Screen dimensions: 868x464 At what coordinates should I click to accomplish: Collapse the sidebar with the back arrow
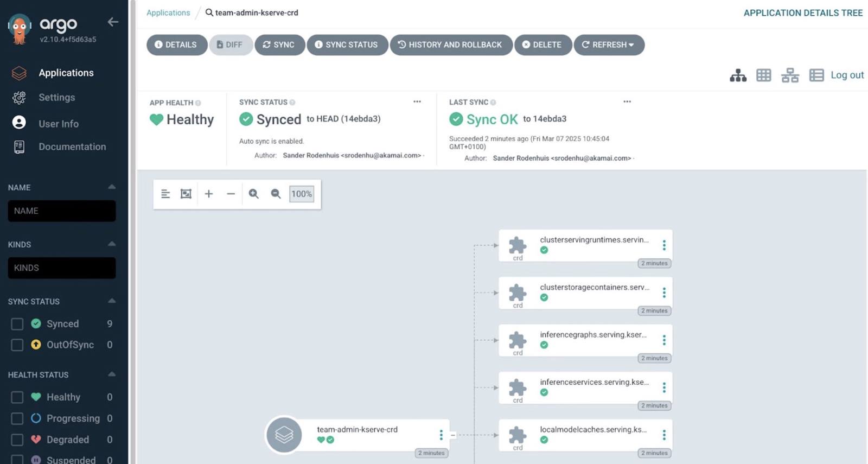pos(113,22)
